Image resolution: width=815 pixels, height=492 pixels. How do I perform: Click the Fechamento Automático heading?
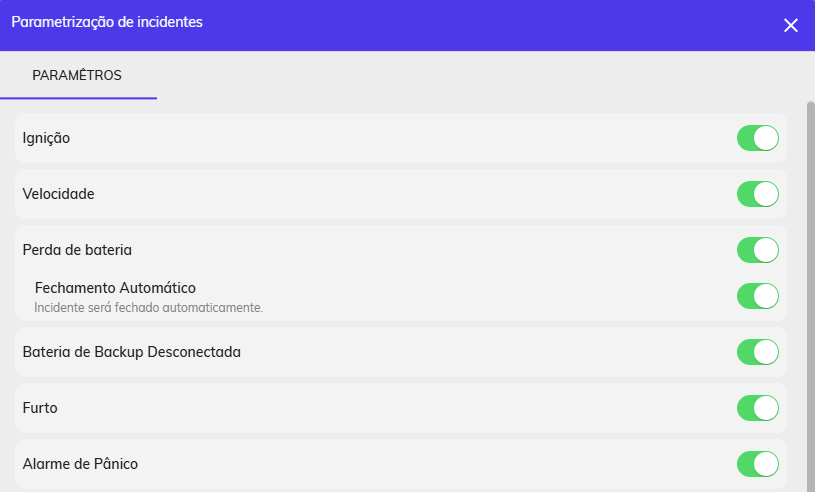pyautogui.click(x=115, y=288)
